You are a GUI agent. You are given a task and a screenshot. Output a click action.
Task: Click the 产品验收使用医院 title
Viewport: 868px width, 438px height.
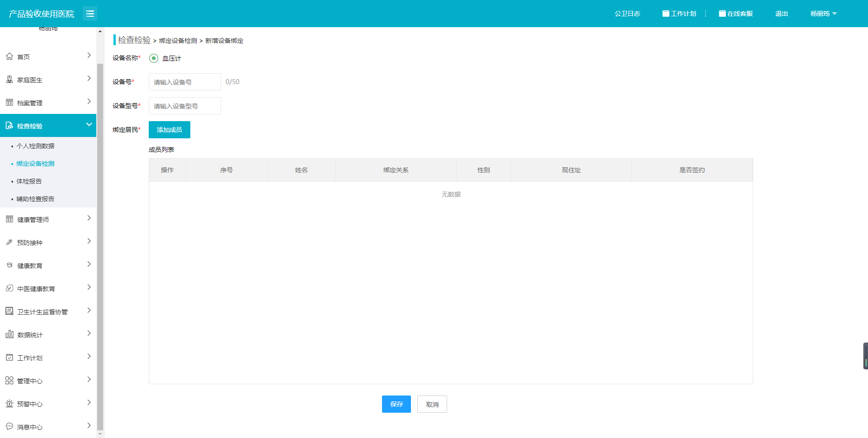point(42,14)
